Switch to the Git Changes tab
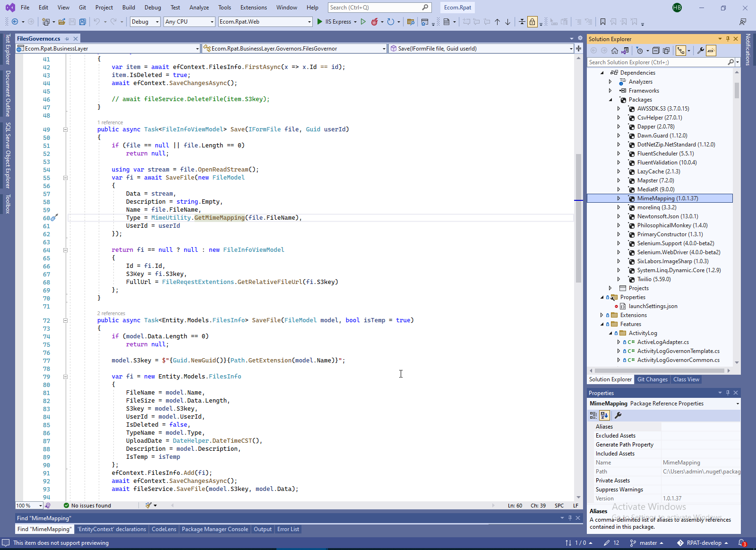This screenshot has width=756, height=550. 652,379
